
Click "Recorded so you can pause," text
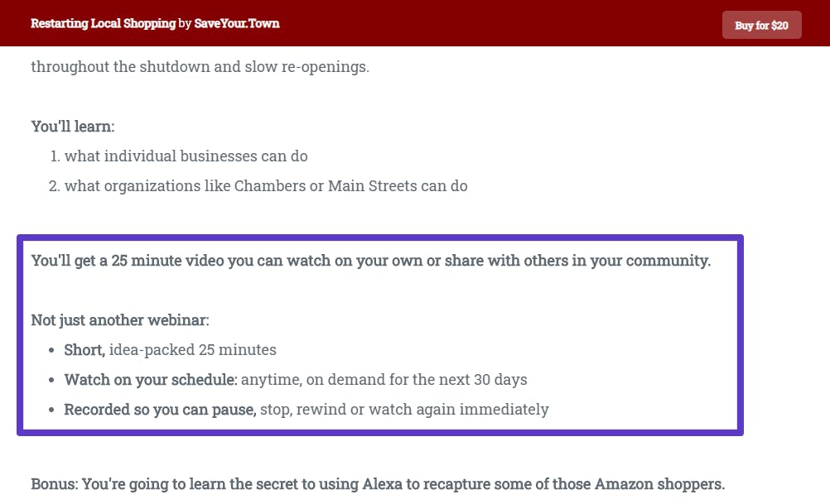[x=161, y=410]
